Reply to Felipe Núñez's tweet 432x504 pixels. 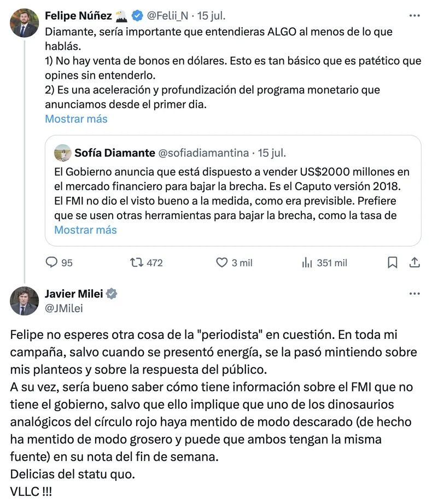click(52, 263)
